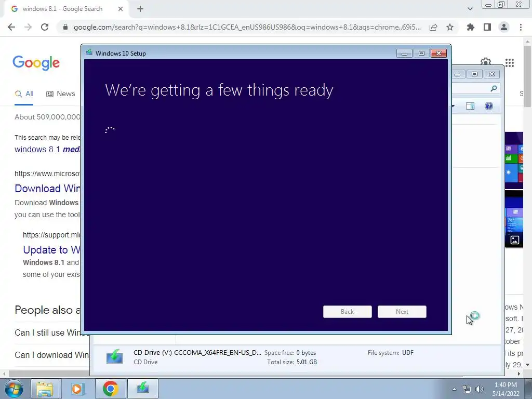
Task: Open new Chrome tab
Action: point(140,9)
